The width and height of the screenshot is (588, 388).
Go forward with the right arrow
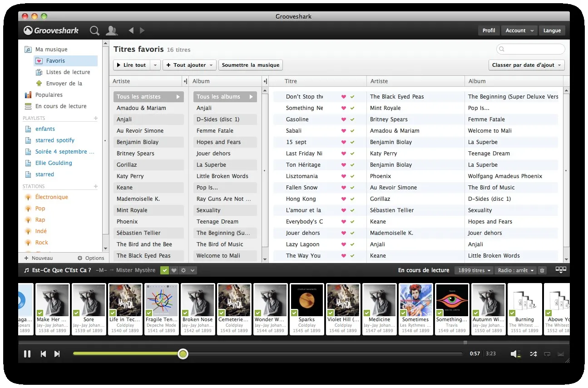142,30
